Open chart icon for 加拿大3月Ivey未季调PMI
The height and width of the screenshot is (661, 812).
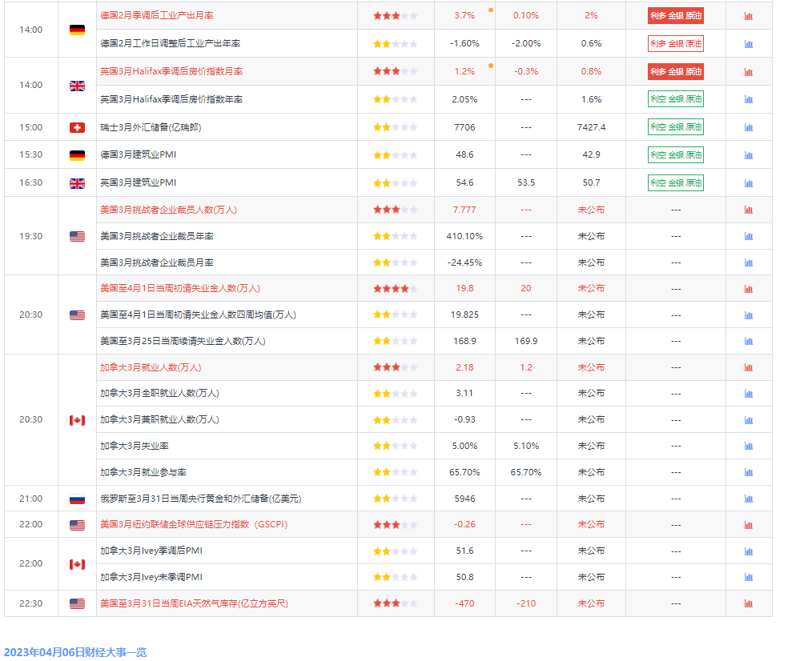[748, 577]
